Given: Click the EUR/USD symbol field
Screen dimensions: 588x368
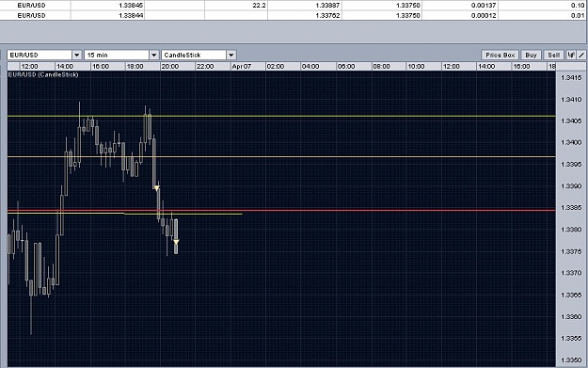Looking at the screenshot, I should [40, 56].
